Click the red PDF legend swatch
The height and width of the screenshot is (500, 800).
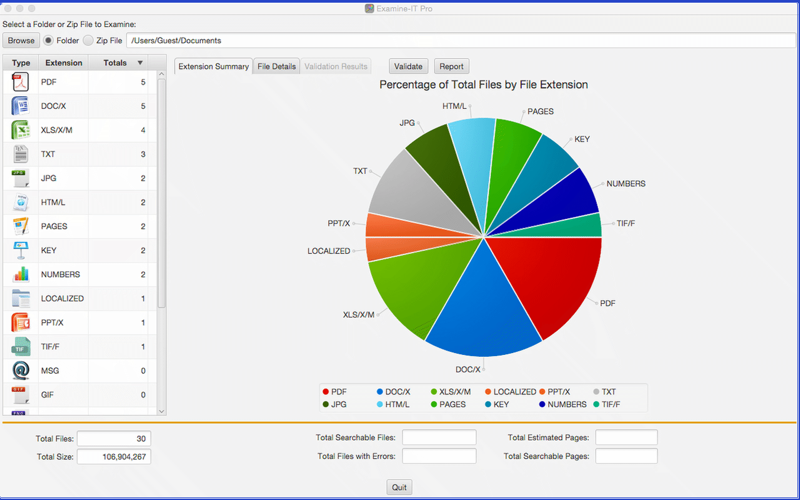pyautogui.click(x=326, y=392)
